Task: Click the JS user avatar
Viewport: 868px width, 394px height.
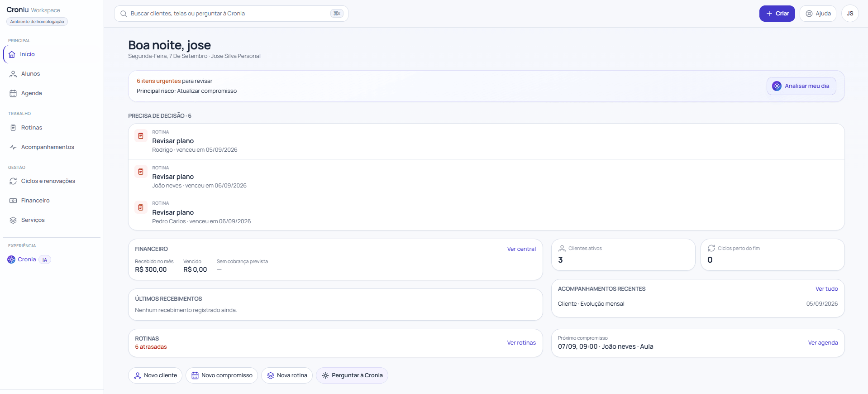Action: click(850, 14)
